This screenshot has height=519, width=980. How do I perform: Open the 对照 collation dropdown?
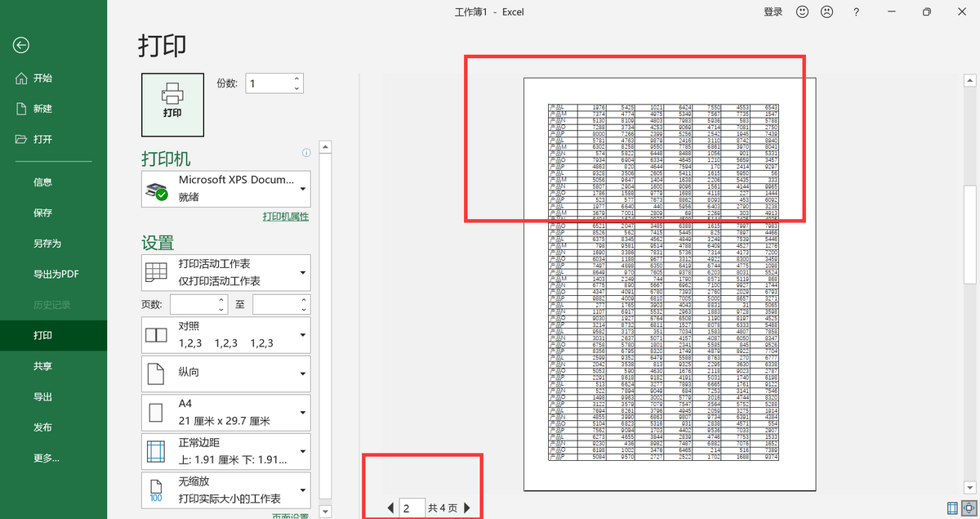tap(226, 334)
